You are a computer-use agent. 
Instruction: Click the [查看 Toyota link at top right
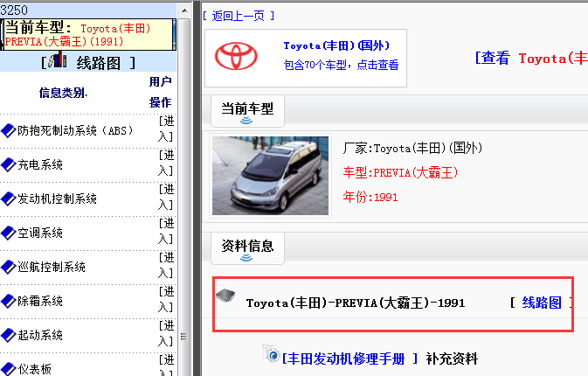point(531,59)
